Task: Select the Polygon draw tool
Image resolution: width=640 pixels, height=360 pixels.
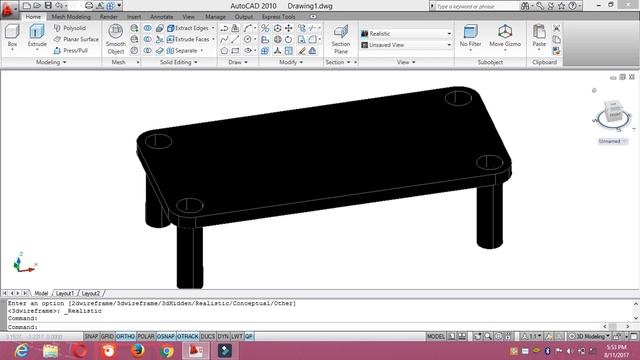Action: pos(224,51)
